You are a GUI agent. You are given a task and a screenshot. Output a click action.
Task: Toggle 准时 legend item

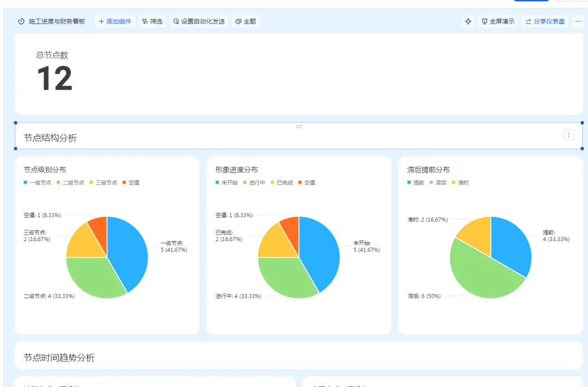[x=460, y=183]
